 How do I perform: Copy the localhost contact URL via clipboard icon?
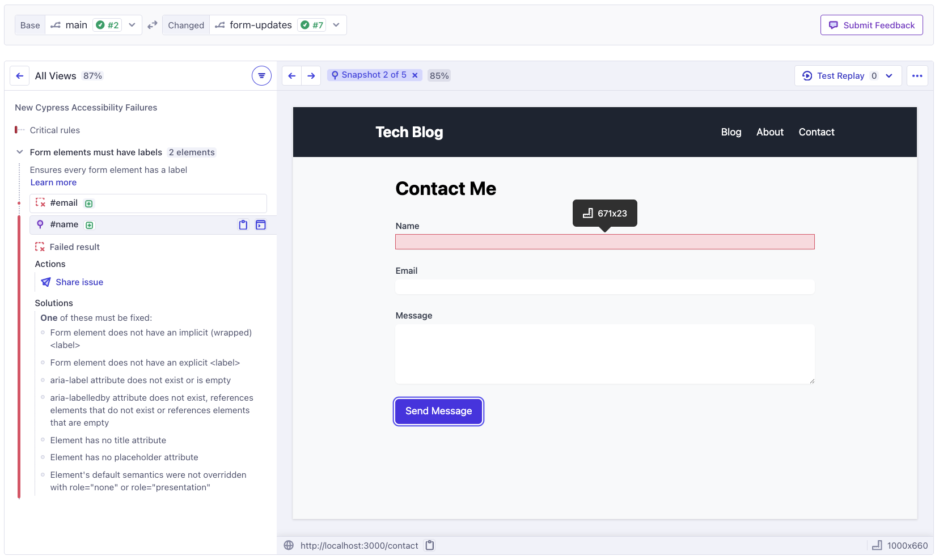point(429,545)
